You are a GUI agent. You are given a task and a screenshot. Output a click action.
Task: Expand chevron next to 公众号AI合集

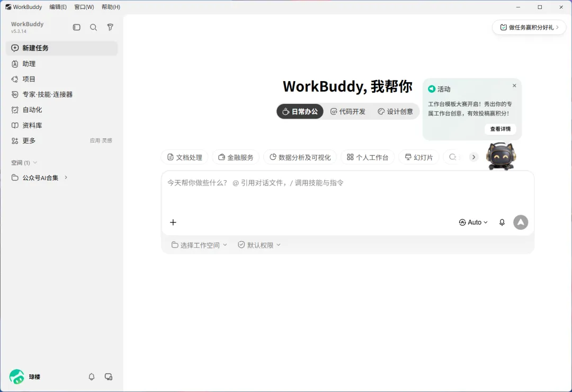[66, 177]
